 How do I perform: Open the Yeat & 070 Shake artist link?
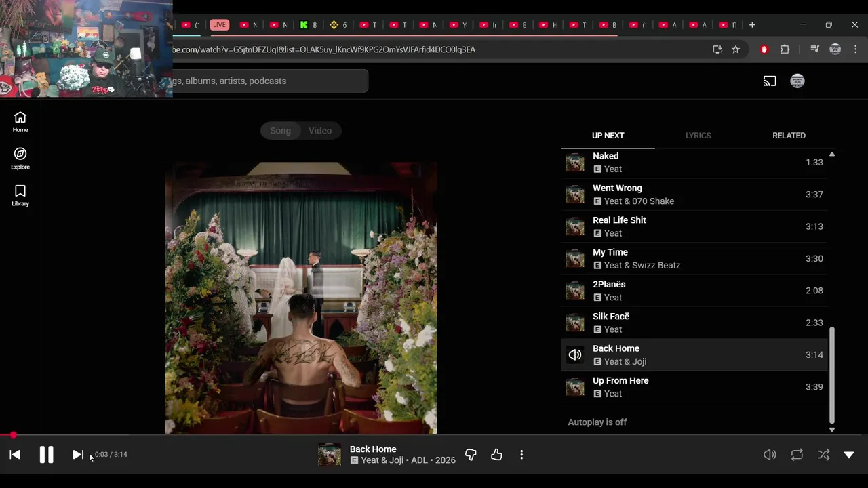(639, 201)
